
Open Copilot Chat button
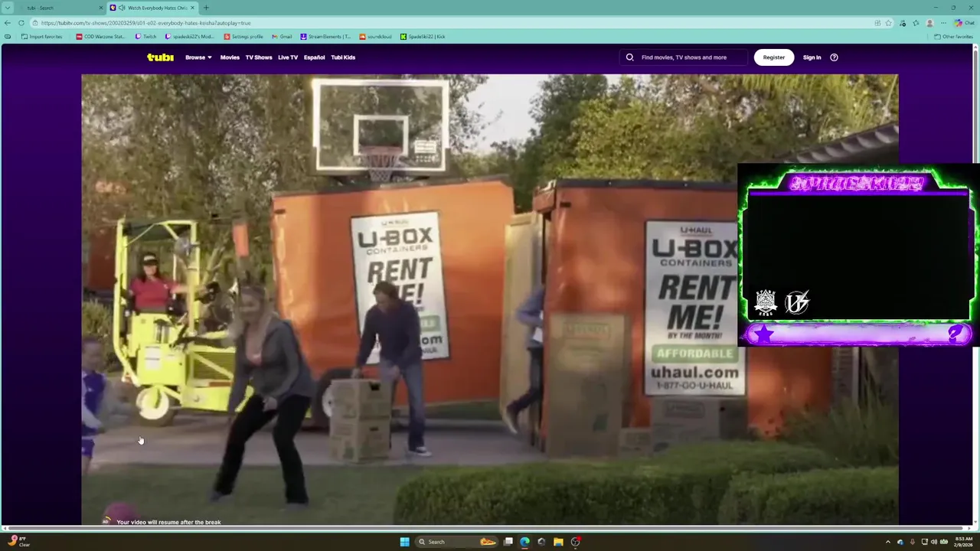point(964,23)
